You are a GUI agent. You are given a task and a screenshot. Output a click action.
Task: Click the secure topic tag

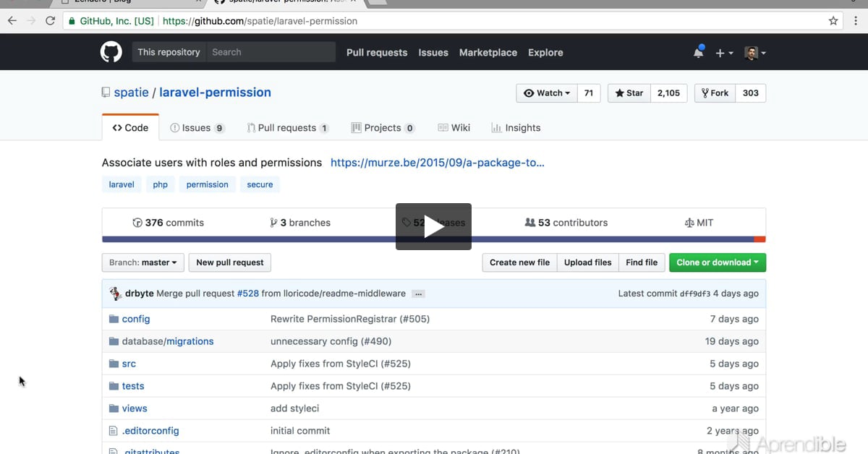pyautogui.click(x=260, y=184)
